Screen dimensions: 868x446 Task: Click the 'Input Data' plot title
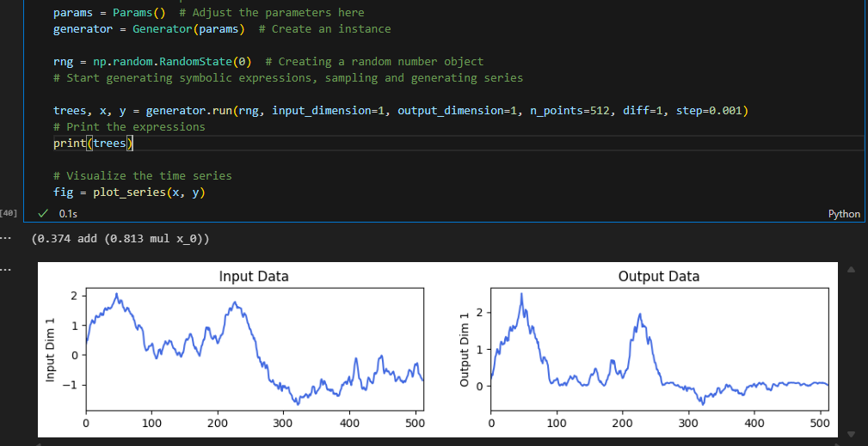click(x=254, y=276)
